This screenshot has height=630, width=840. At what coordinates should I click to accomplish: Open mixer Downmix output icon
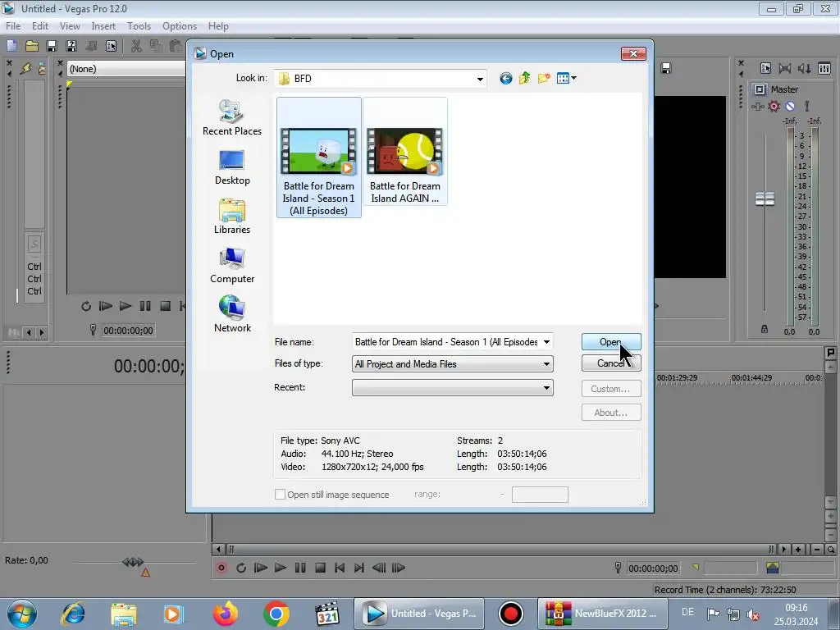tap(785, 69)
